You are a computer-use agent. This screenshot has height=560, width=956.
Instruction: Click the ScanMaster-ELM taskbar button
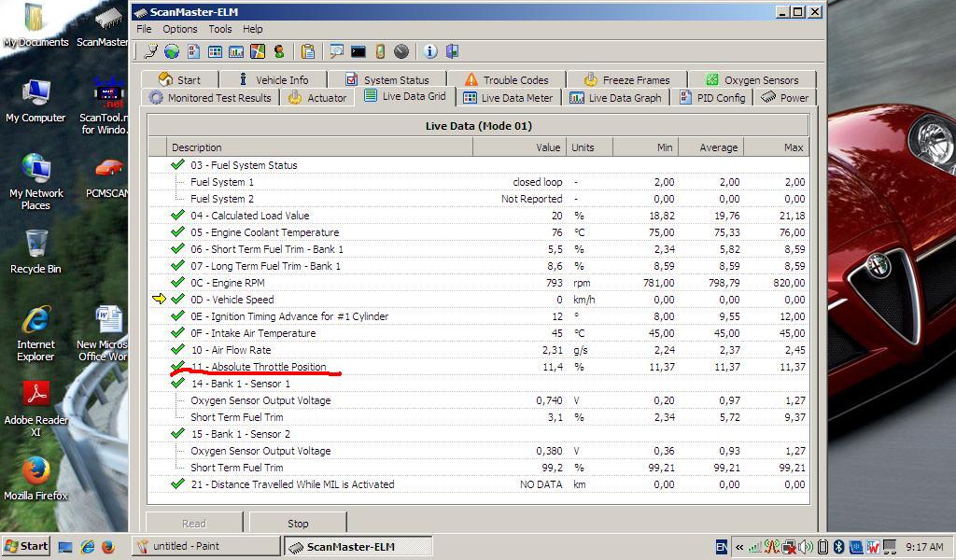[x=358, y=546]
